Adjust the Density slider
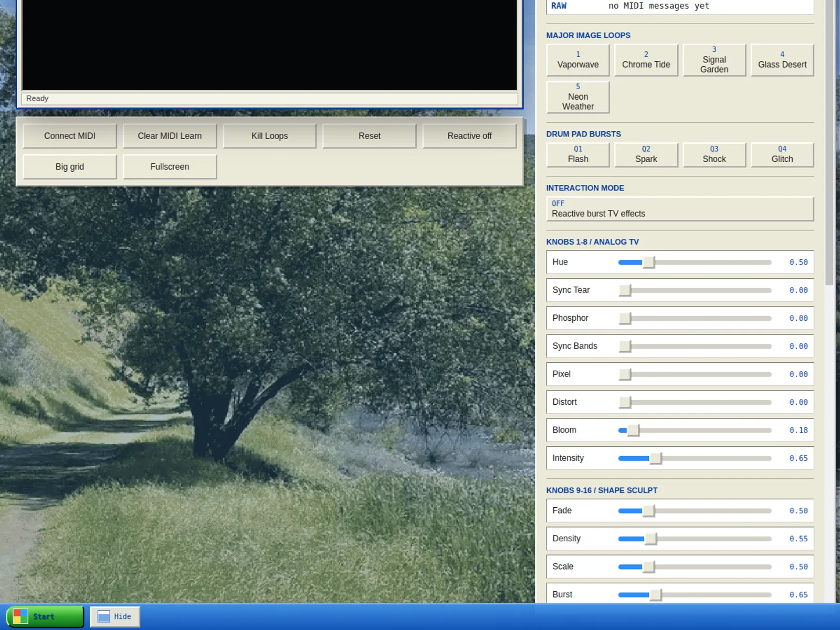 pyautogui.click(x=695, y=539)
